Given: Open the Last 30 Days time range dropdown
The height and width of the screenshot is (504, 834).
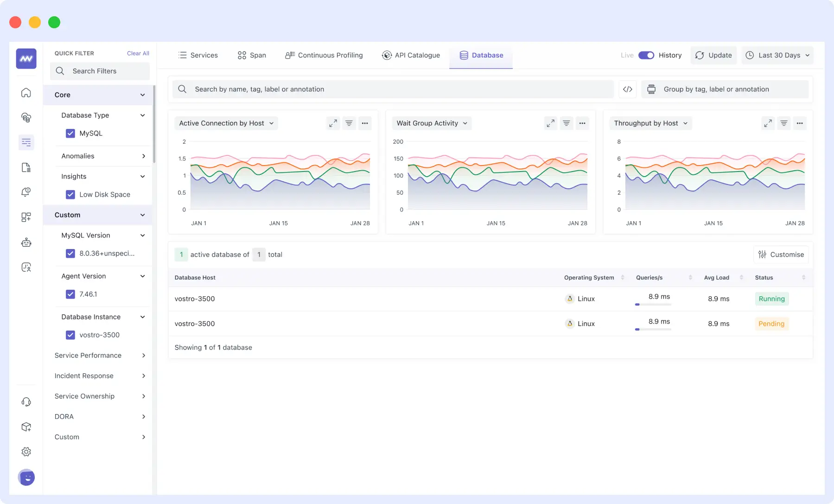Looking at the screenshot, I should [777, 55].
